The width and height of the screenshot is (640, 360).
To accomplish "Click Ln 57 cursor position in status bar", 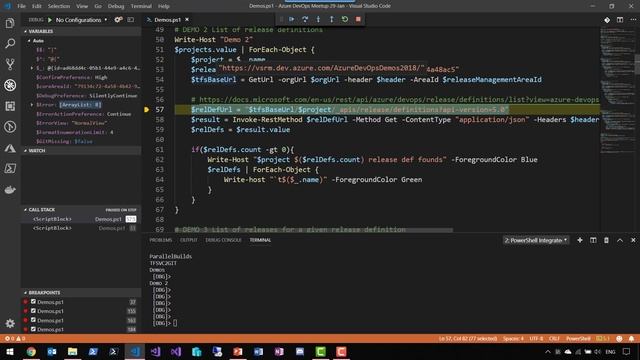I will pyautogui.click(x=468, y=338).
